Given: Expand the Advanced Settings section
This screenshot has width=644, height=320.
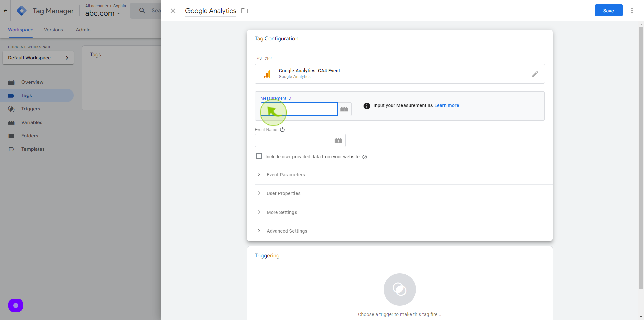Looking at the screenshot, I should click(404, 231).
